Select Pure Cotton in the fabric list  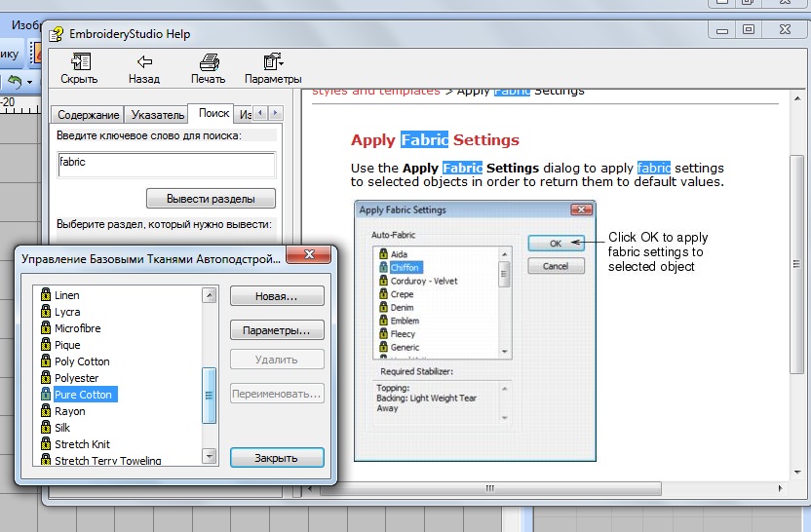pos(84,395)
